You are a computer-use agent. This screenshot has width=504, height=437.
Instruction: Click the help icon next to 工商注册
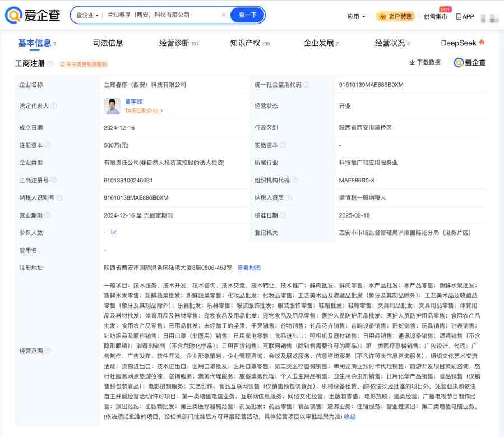(x=50, y=64)
